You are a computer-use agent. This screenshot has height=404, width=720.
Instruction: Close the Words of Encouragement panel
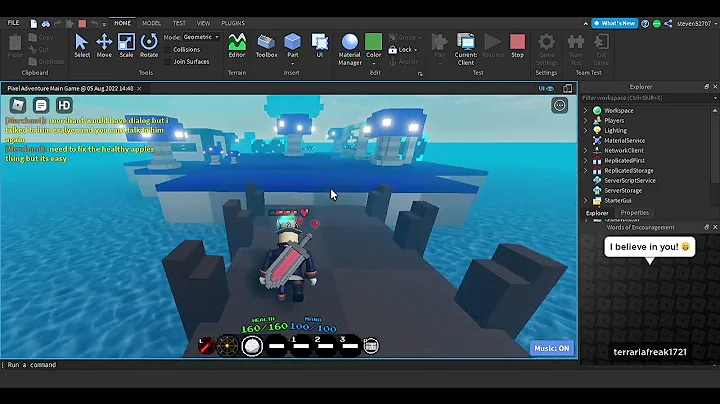715,227
